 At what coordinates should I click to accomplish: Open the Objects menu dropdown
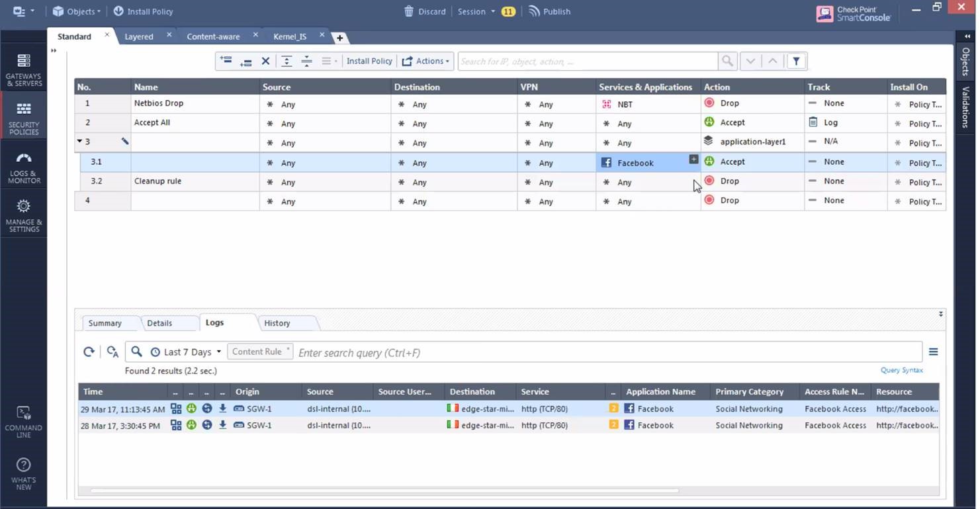point(77,11)
